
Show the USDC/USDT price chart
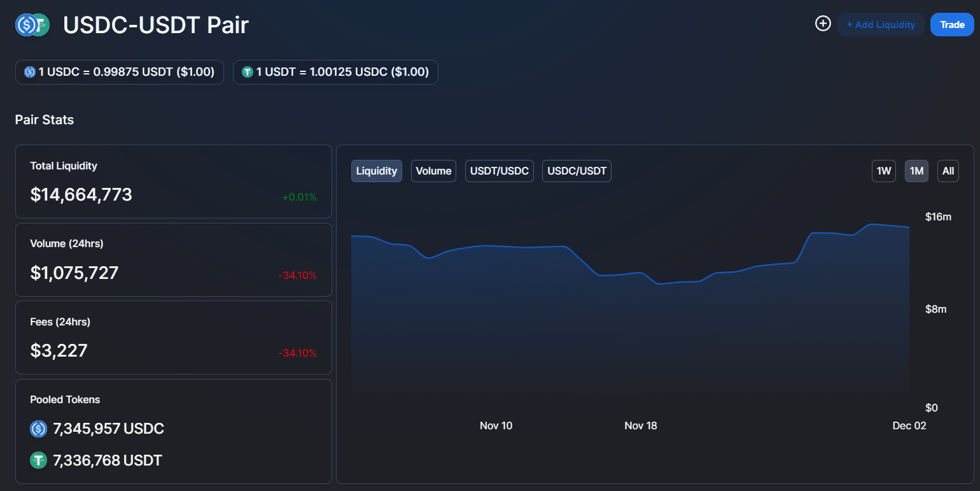[x=577, y=171]
